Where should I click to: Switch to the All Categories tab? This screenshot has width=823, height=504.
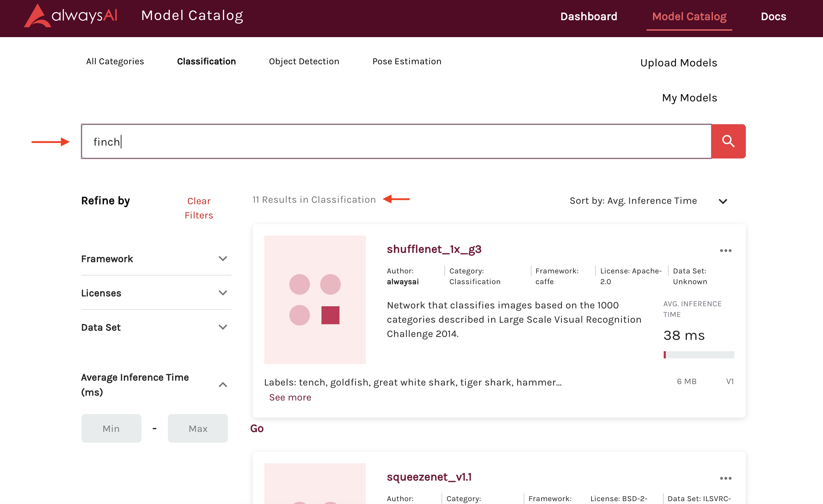coord(115,61)
